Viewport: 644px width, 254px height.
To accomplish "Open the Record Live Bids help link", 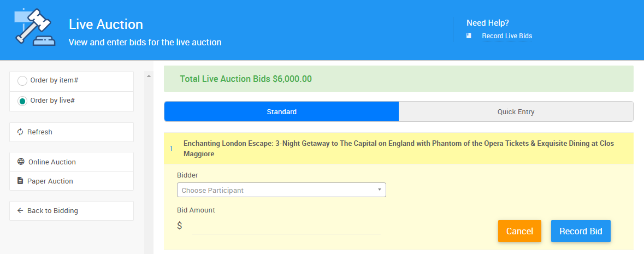I will tap(506, 36).
